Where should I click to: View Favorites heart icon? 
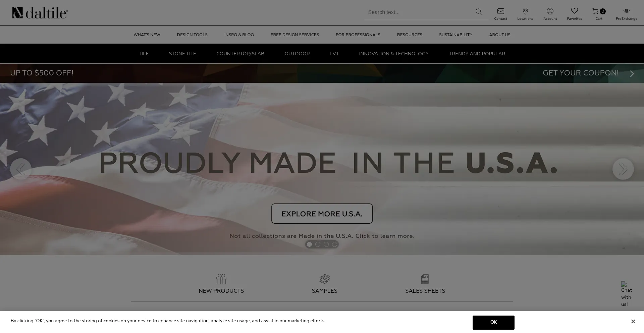(x=575, y=11)
